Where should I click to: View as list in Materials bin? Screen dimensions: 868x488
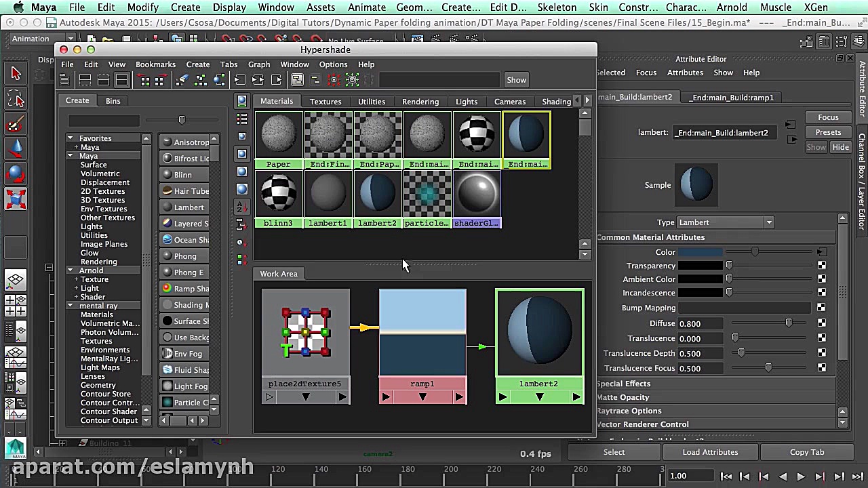[x=242, y=119]
